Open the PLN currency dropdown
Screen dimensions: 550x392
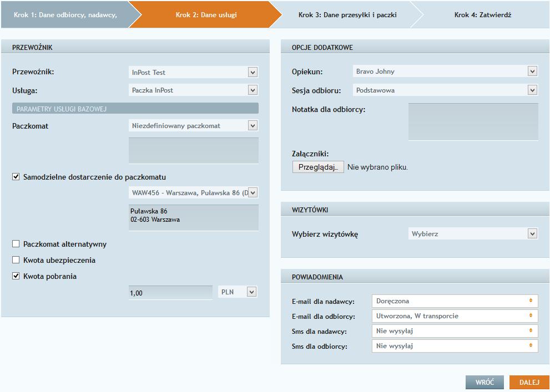(x=238, y=292)
